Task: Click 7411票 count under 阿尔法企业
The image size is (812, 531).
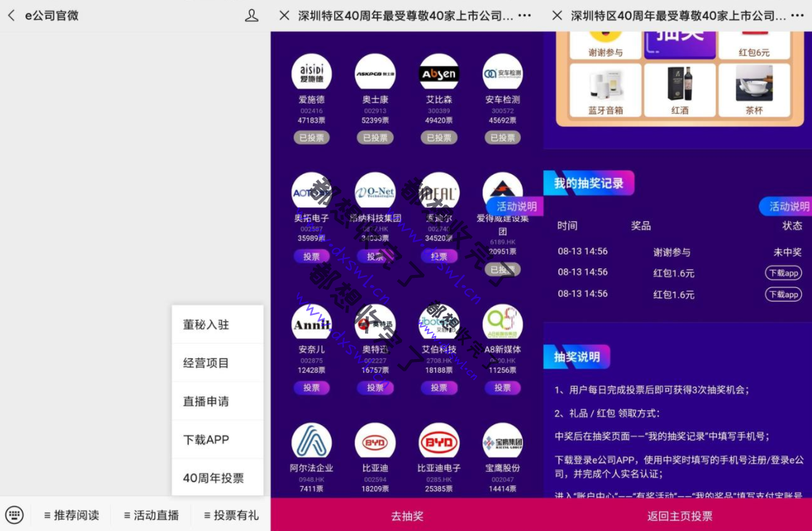Action: (311, 488)
